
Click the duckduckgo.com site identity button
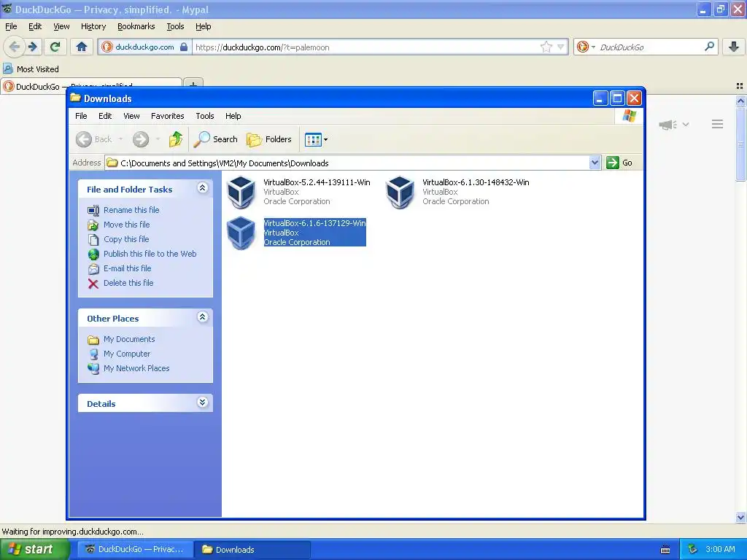[x=145, y=47]
